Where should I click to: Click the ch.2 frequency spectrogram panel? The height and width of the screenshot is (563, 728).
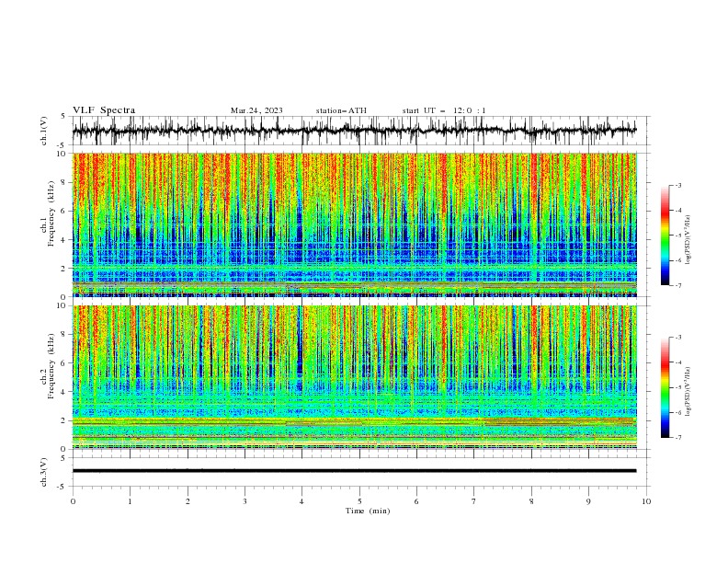[355, 377]
